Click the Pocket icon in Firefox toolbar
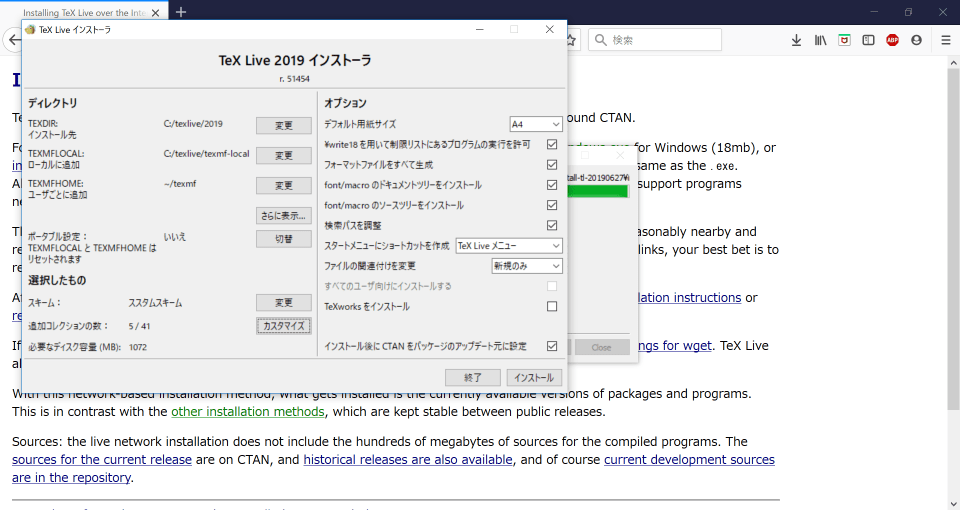 click(x=844, y=40)
